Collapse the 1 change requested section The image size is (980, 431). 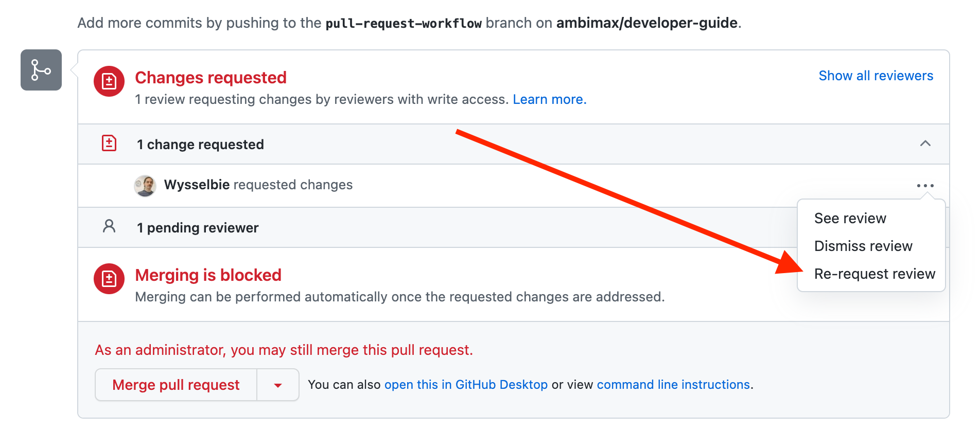(925, 143)
